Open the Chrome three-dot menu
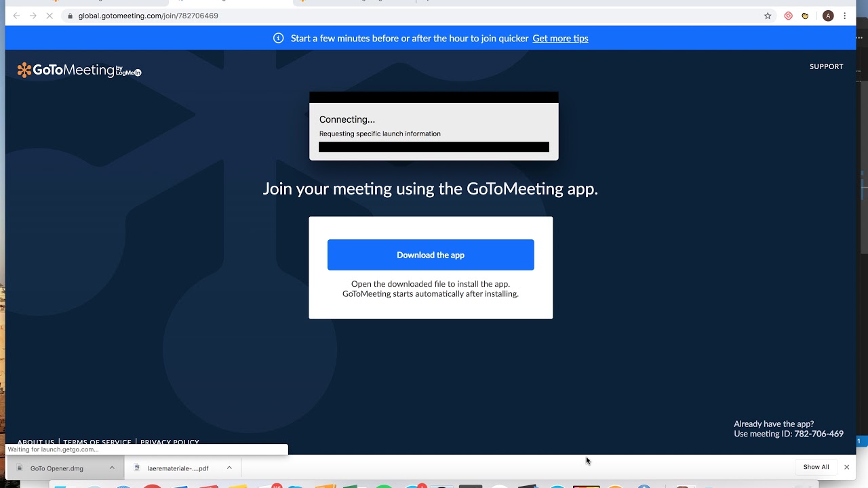The image size is (868, 488). pyautogui.click(x=845, y=16)
